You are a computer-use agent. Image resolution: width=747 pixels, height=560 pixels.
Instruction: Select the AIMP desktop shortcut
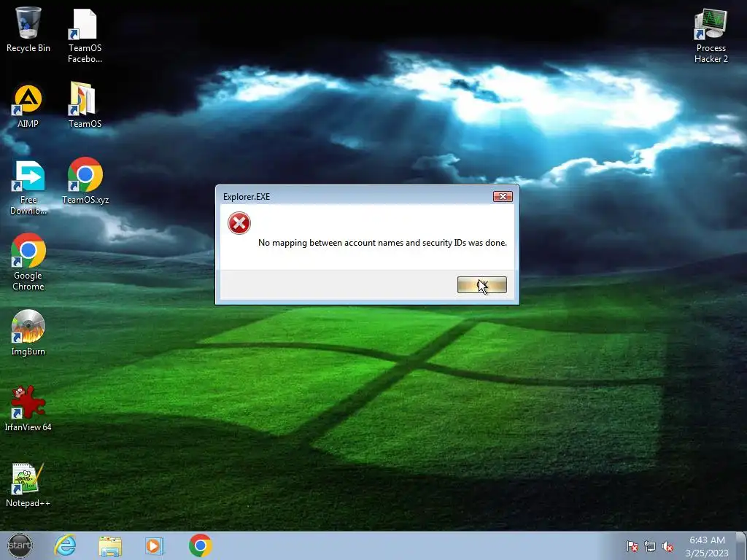[28, 106]
